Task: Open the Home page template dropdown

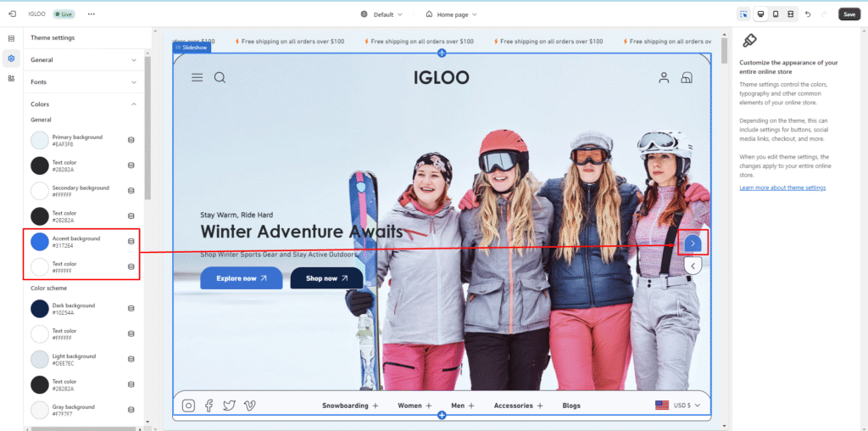Action: (451, 14)
